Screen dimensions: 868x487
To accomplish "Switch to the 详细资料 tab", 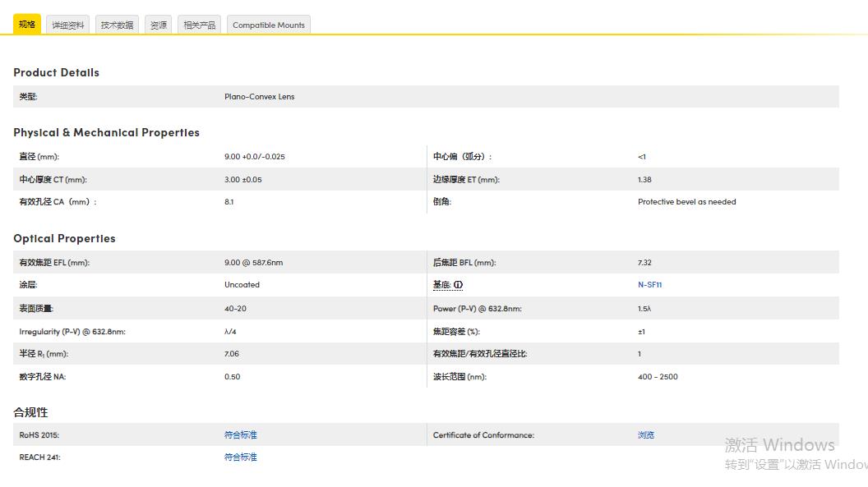I will (x=67, y=24).
